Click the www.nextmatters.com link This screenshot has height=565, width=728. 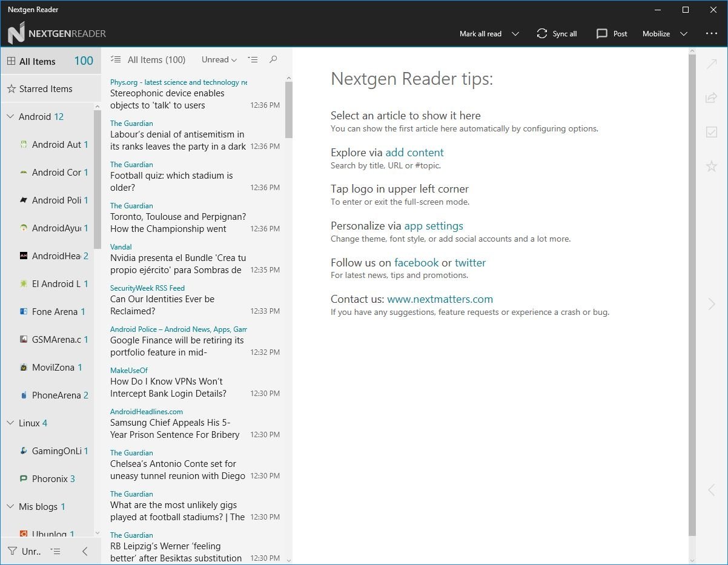pos(440,299)
